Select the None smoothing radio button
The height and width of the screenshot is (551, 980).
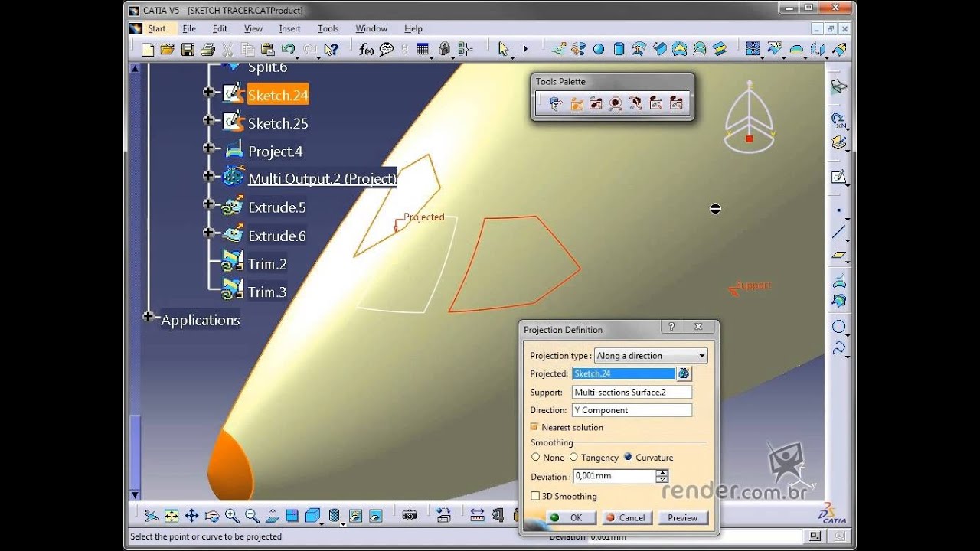[x=536, y=457]
